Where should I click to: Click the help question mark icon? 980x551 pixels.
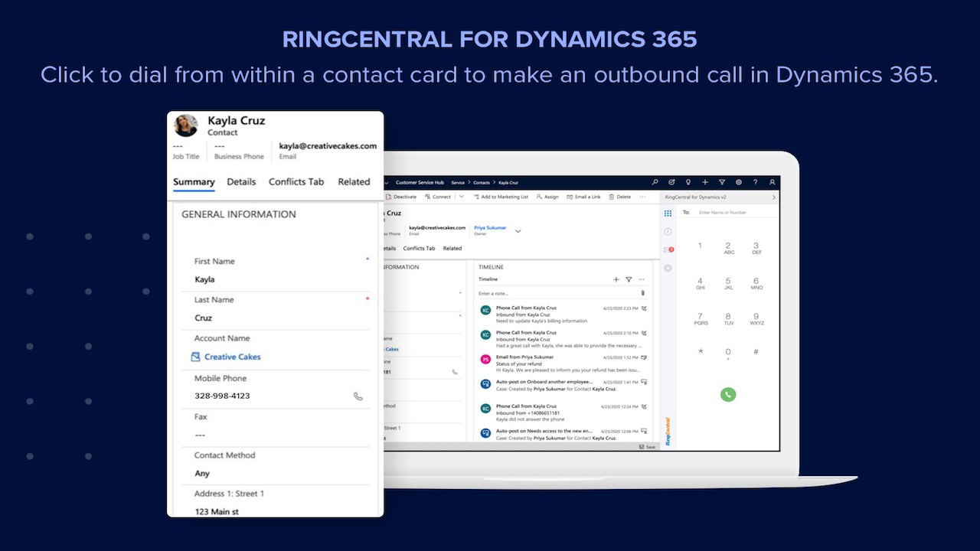(756, 182)
